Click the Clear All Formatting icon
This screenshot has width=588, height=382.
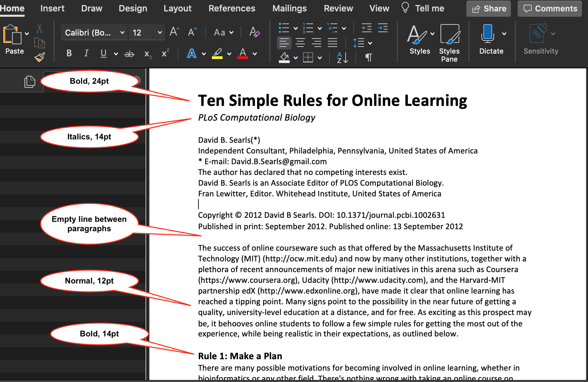click(254, 32)
